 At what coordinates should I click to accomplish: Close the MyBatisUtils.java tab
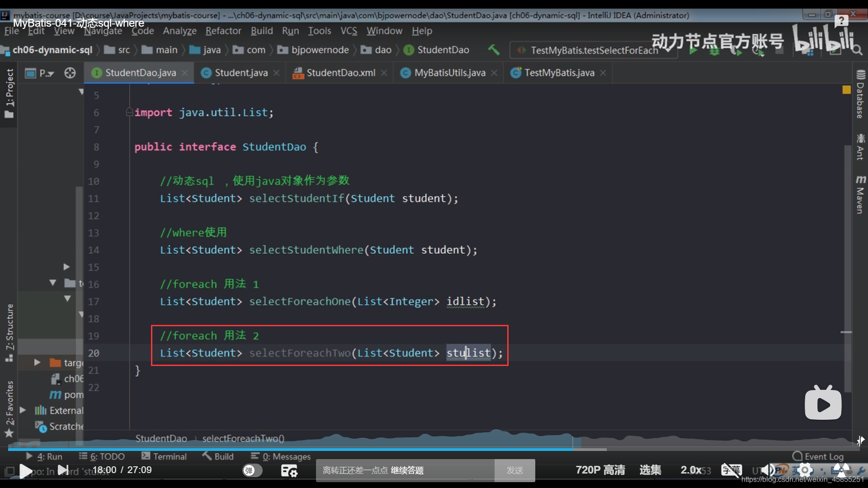pos(494,73)
